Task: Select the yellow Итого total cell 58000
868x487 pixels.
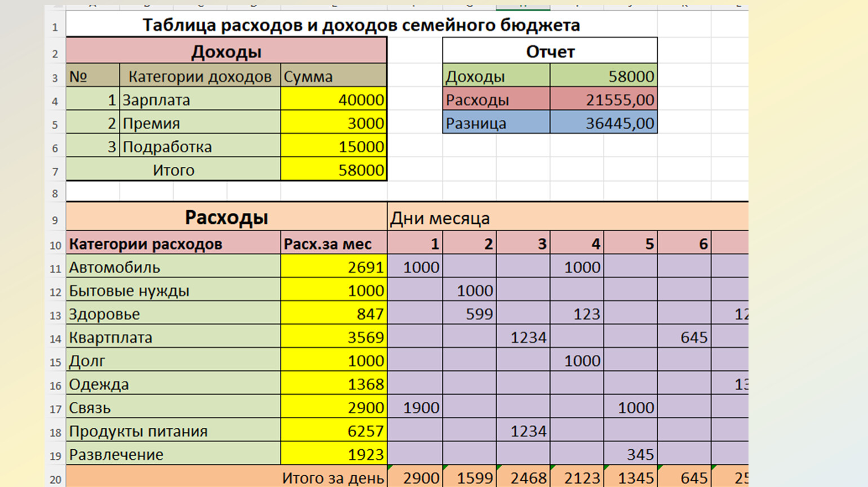Action: coord(334,170)
